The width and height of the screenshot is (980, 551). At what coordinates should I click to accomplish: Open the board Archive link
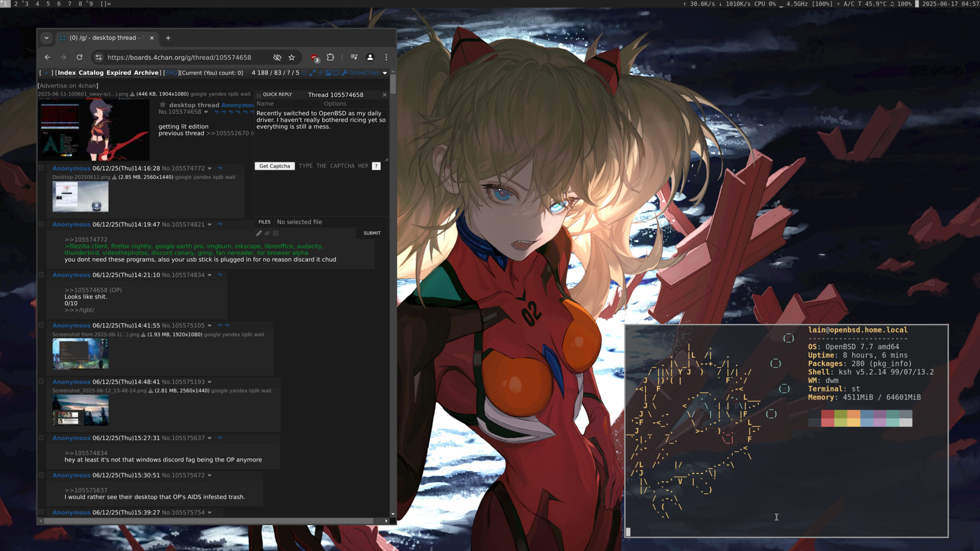click(146, 73)
